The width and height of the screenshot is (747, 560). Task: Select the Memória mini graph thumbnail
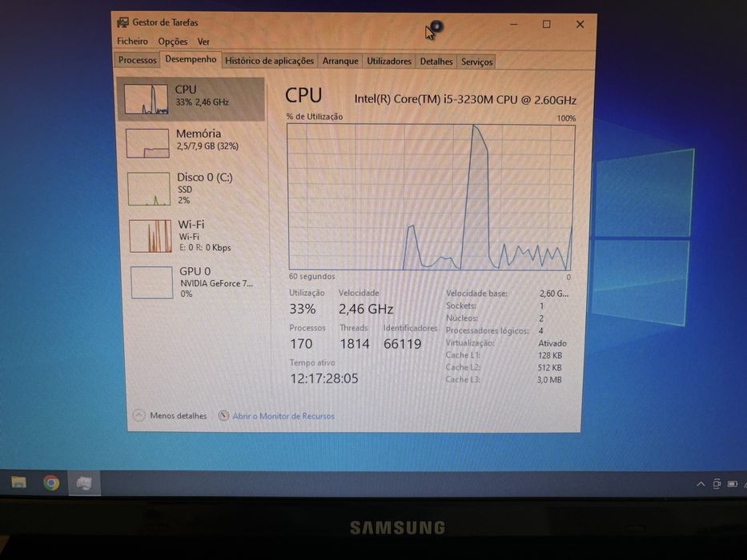point(147,143)
